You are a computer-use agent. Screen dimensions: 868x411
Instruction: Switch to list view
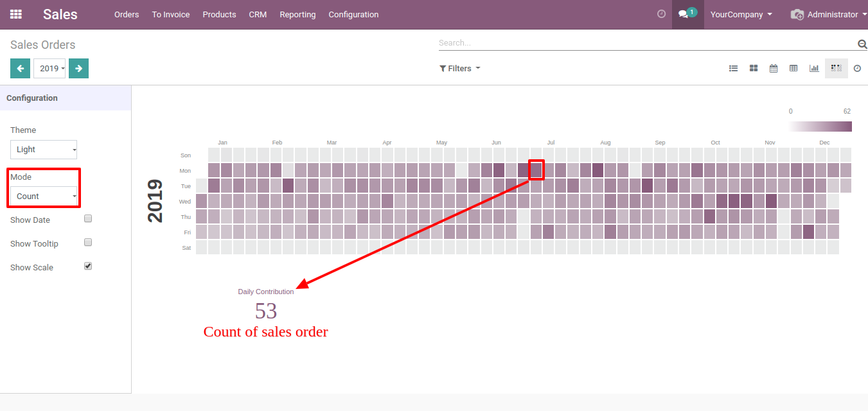(x=733, y=68)
